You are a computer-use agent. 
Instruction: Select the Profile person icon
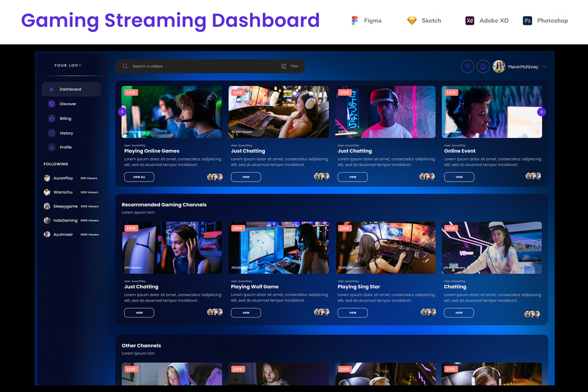coord(52,148)
